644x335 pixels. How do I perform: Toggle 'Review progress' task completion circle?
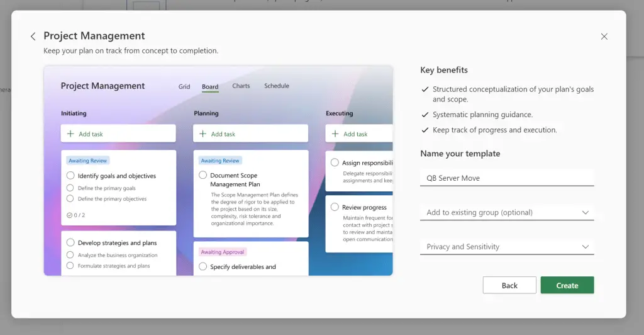coord(335,207)
